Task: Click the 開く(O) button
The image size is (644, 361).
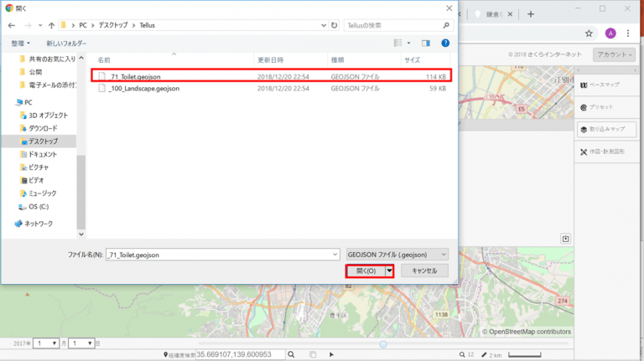Action: point(366,271)
